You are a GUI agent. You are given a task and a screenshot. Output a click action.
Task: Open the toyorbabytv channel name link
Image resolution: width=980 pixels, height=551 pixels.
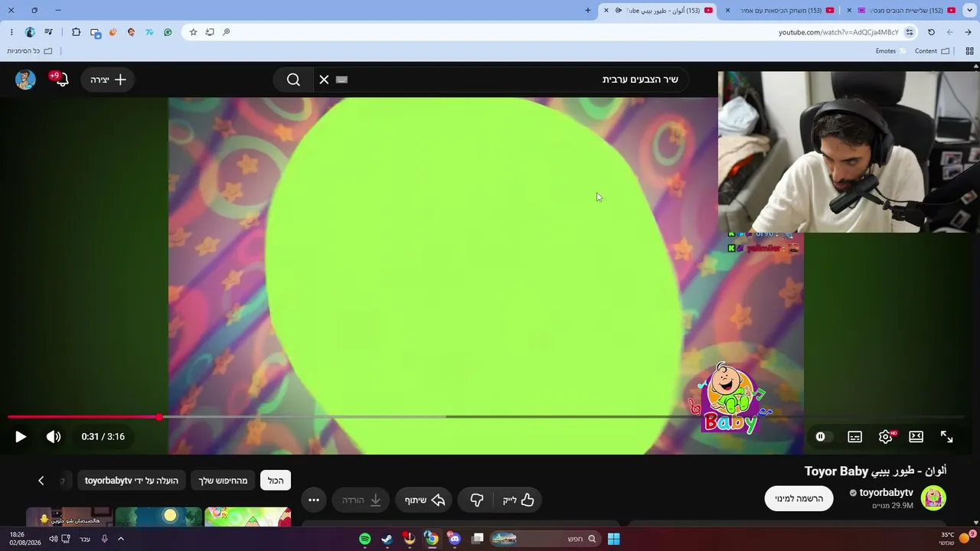point(886,493)
